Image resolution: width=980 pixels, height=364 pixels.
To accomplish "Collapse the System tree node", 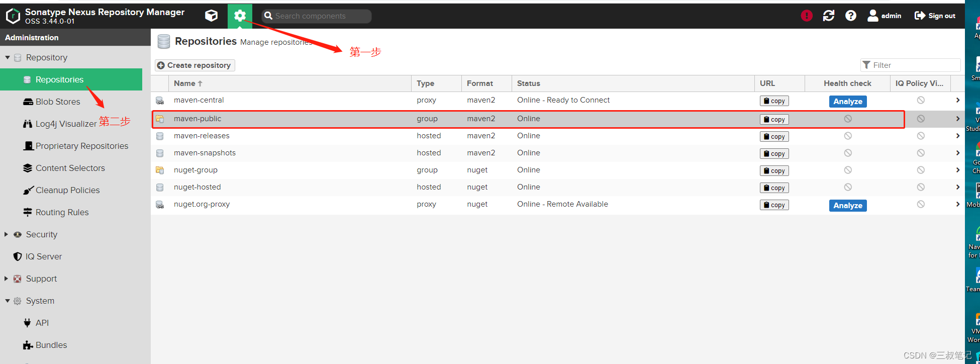I will point(8,301).
